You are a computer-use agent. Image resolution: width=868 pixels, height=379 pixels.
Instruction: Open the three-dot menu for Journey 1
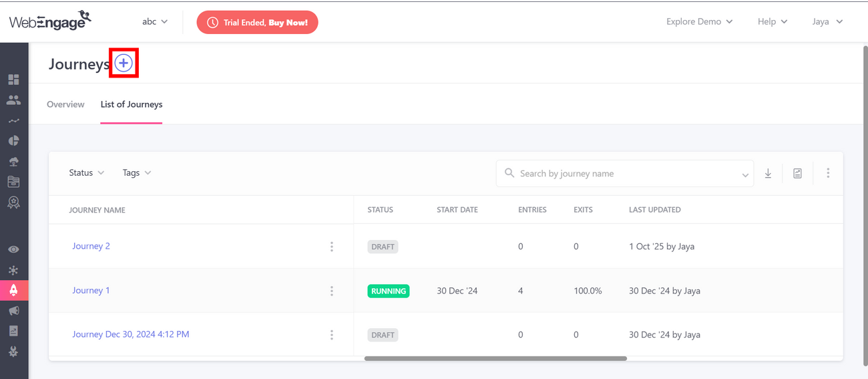pyautogui.click(x=331, y=291)
